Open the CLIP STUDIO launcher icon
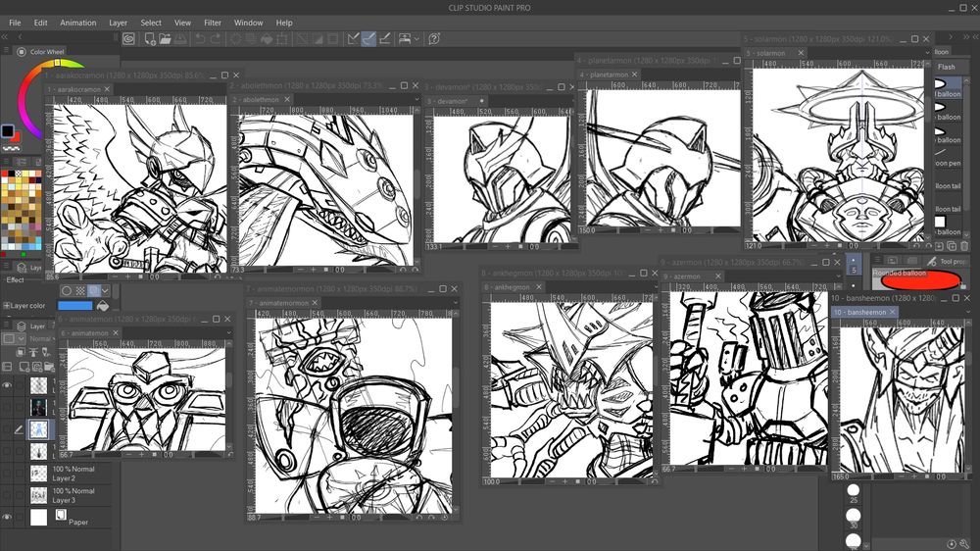This screenshot has width=980, height=551. 128,39
